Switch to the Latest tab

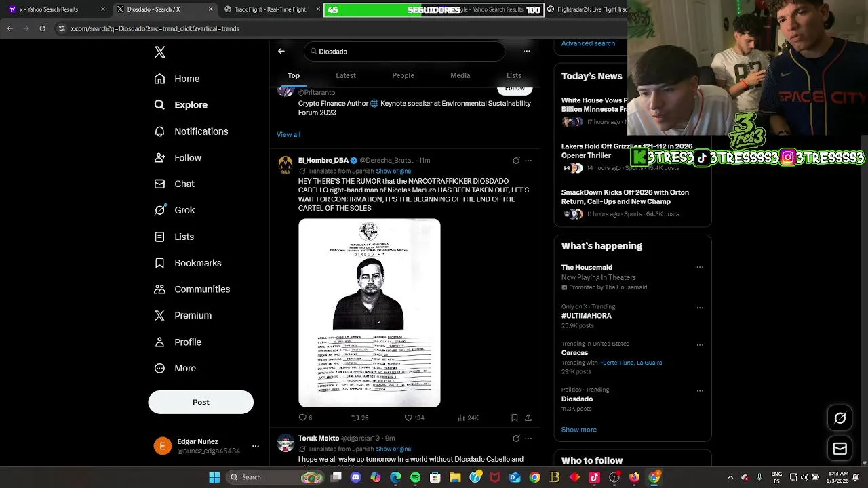point(346,75)
